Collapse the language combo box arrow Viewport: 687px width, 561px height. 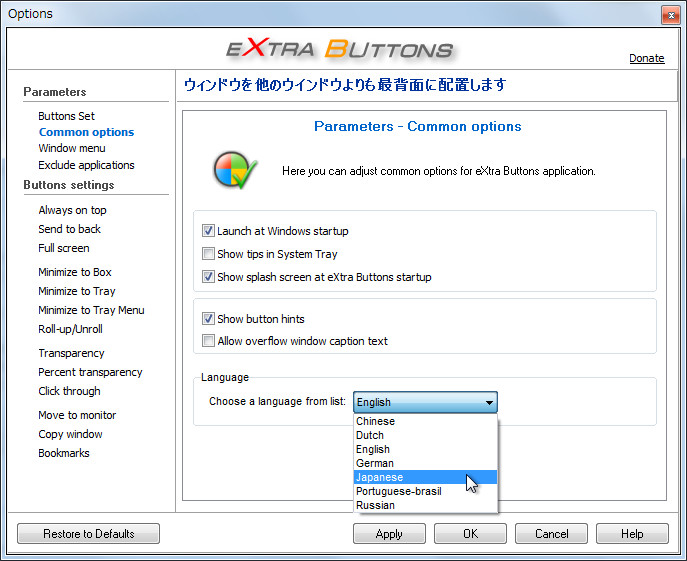(489, 402)
